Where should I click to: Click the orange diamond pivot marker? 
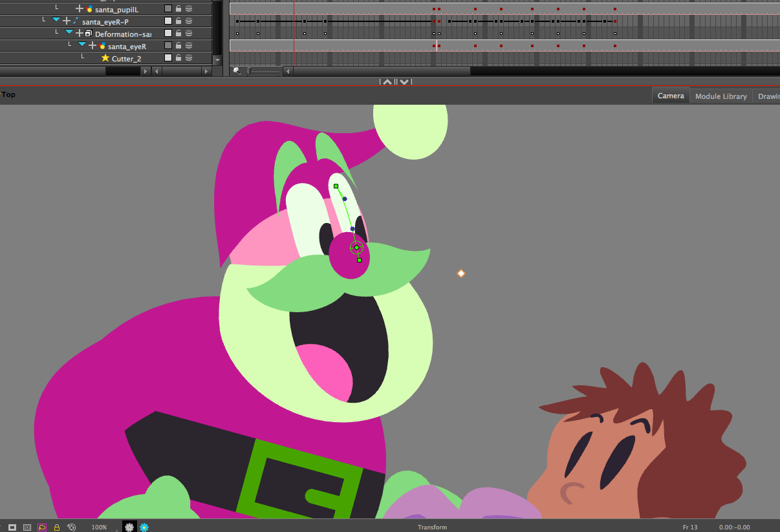(x=461, y=273)
